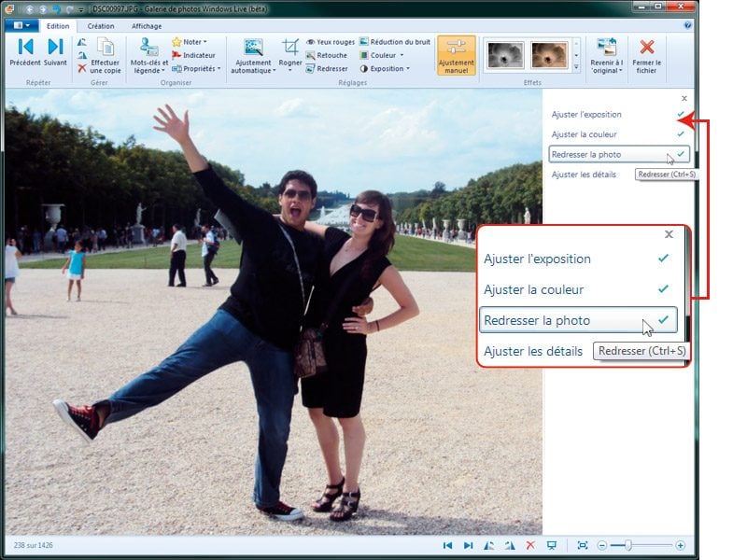This screenshot has height=560, width=747.
Task: Toggle the Ajustement manuel panel button
Action: (456, 54)
